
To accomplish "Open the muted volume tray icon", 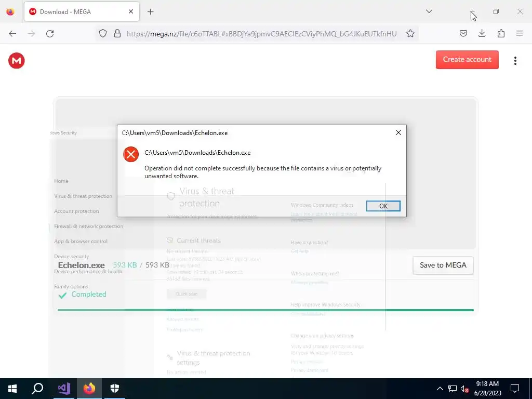I will 464,389.
